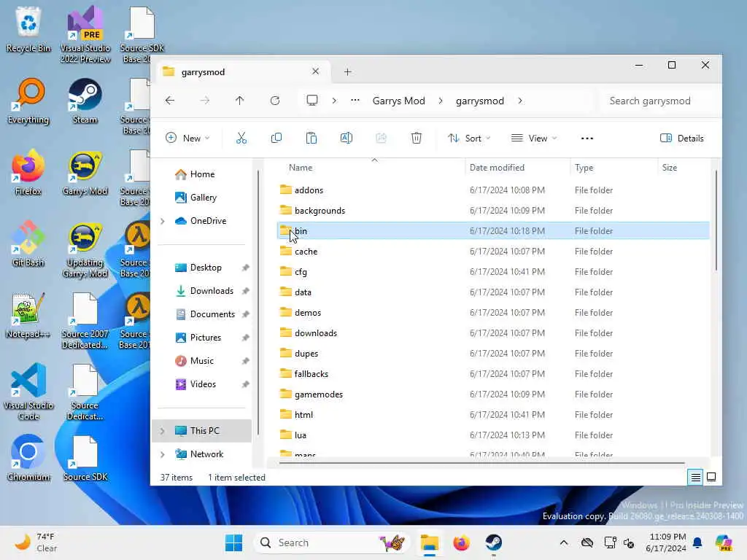Viewport: 747px width, 560px height.
Task: Click the horizontal scrollbar in file list
Action: 481,462
